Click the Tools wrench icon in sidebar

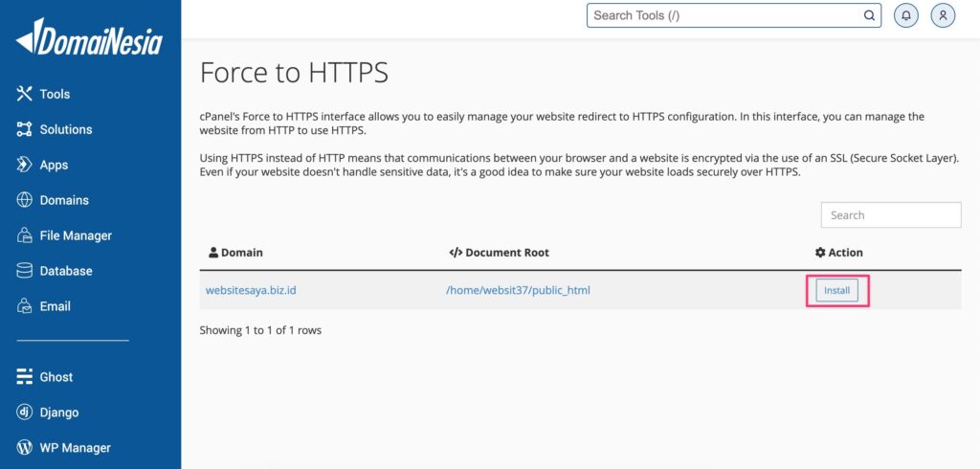[25, 94]
